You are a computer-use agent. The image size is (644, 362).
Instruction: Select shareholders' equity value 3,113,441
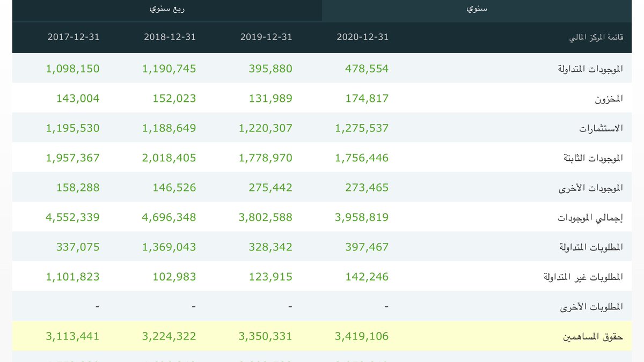point(73,337)
